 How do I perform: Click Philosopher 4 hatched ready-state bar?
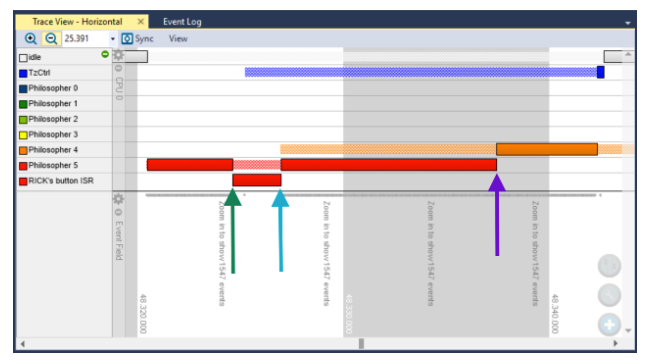(388, 149)
